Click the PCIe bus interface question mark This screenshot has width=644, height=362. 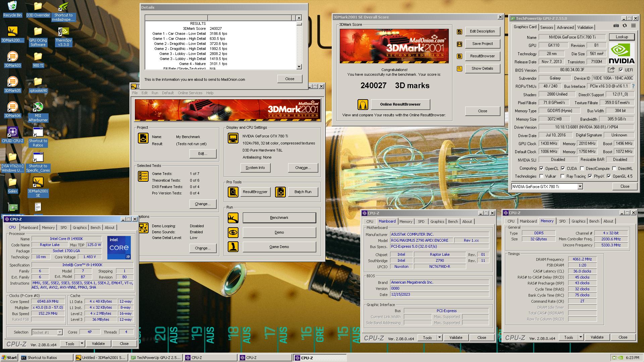tap(633, 86)
